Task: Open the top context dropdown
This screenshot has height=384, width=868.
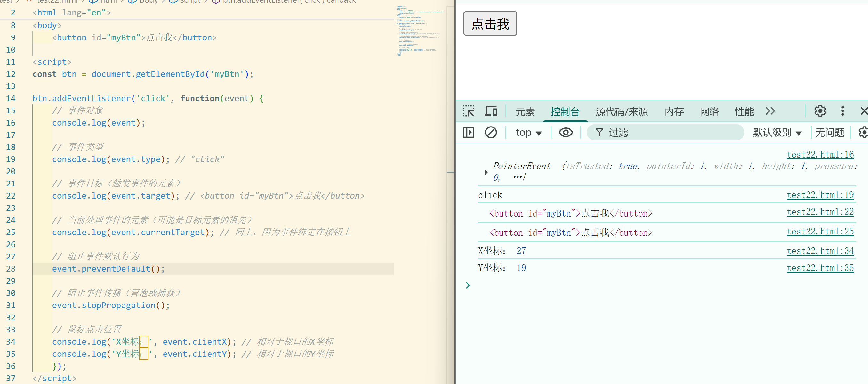Action: 528,133
